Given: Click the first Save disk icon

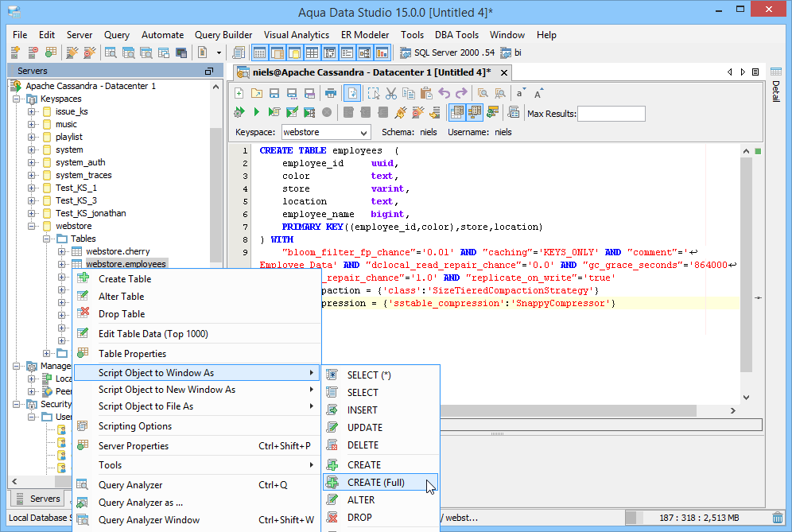Looking at the screenshot, I should tap(274, 94).
